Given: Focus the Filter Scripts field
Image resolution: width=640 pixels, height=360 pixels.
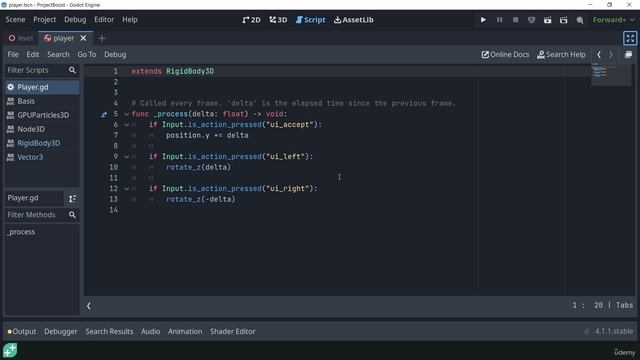Looking at the screenshot, I should pos(36,70).
